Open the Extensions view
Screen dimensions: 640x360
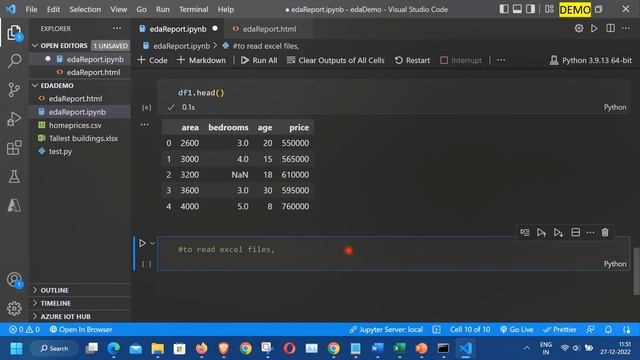14,147
